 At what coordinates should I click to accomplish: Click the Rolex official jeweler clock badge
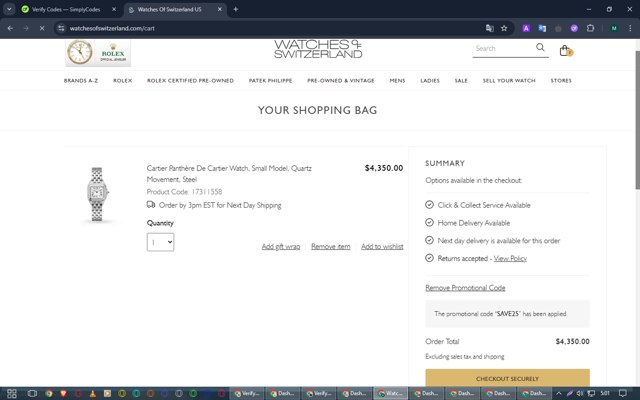[x=98, y=53]
